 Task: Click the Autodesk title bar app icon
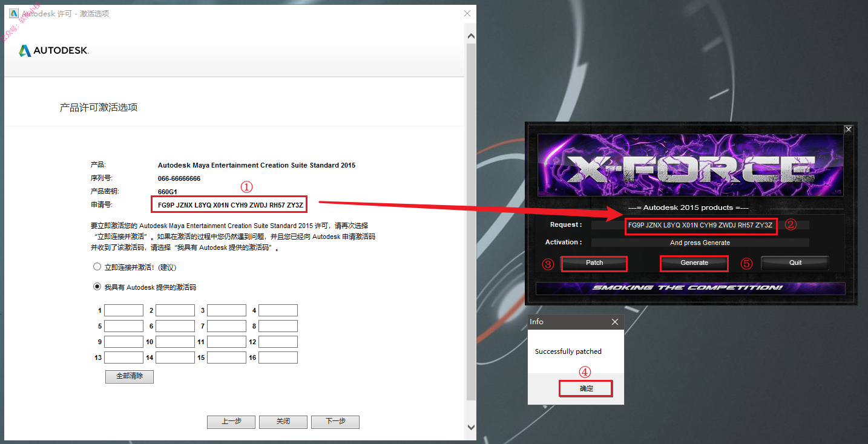[14, 13]
